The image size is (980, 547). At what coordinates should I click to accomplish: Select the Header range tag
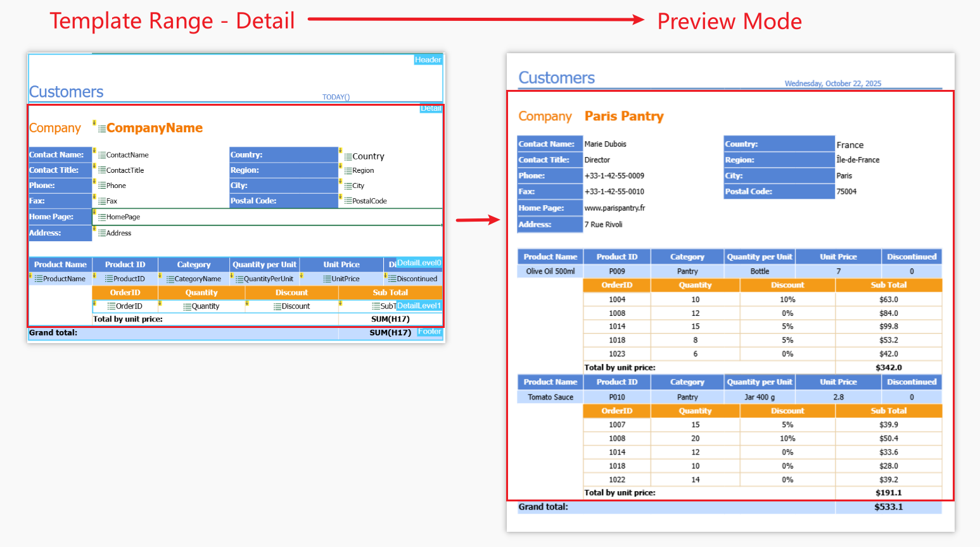point(428,60)
